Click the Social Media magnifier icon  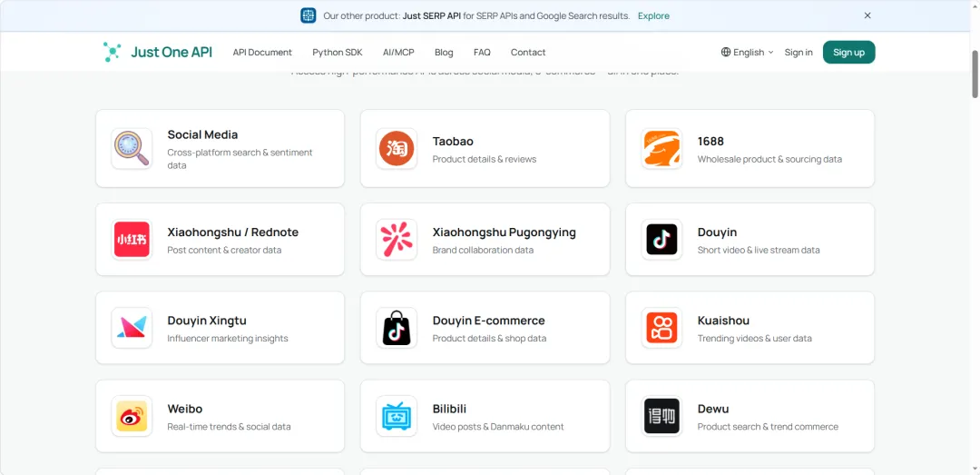132,148
